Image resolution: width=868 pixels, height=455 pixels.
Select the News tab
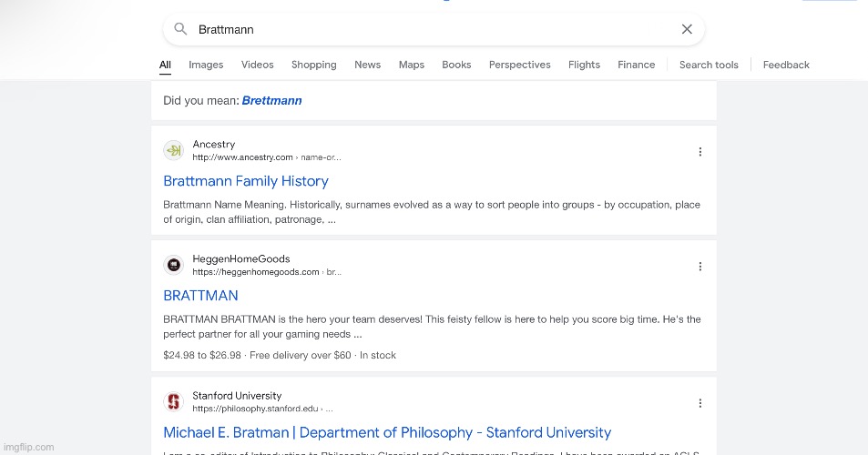pos(367,65)
